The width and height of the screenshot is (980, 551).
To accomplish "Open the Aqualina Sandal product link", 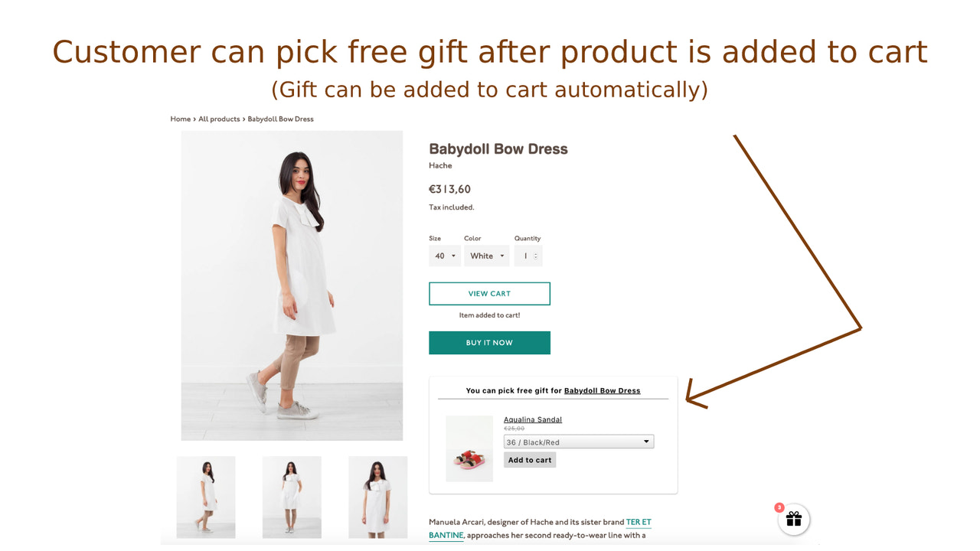I will [x=532, y=419].
